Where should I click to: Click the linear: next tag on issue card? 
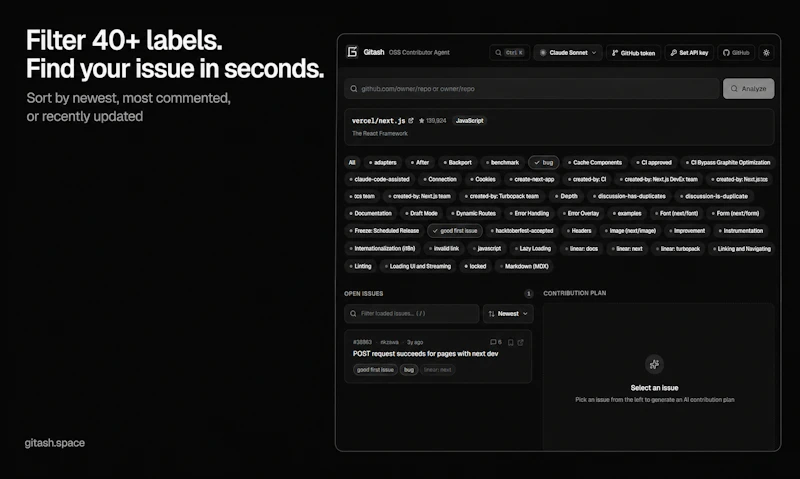(x=437, y=370)
